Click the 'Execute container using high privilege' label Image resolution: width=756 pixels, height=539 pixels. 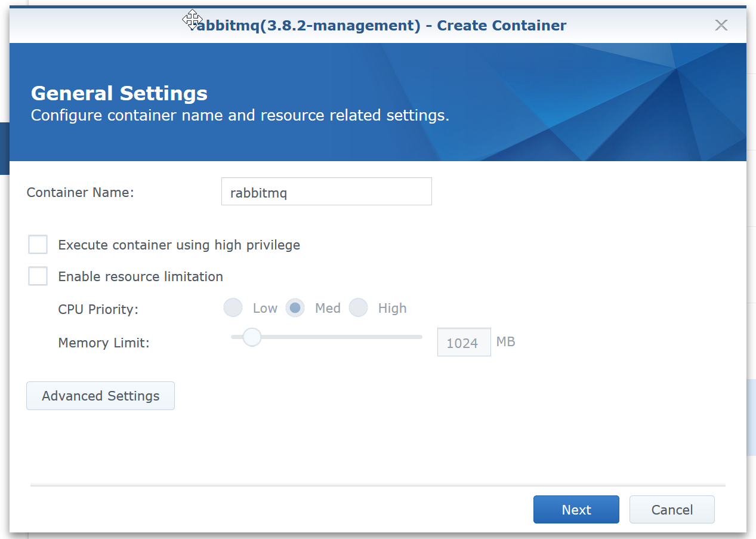pos(178,245)
